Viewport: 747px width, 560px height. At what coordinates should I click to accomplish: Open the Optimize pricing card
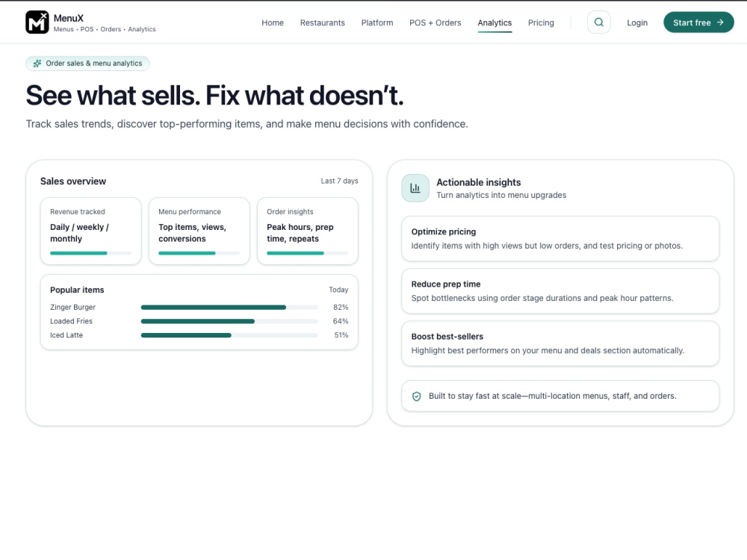click(x=560, y=239)
